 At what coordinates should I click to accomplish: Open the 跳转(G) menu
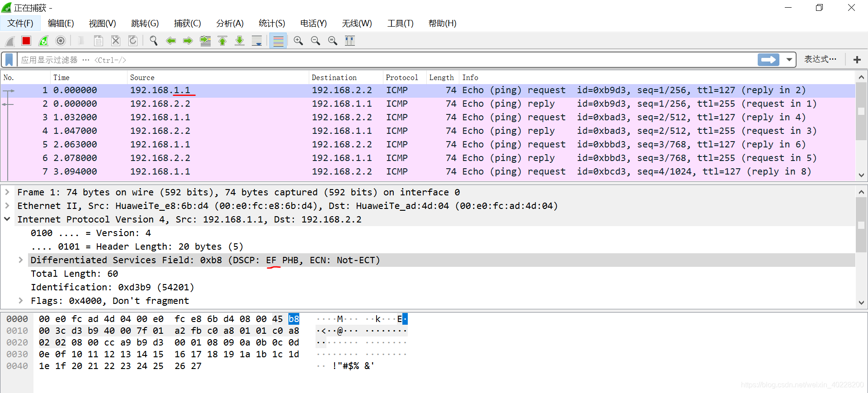[x=145, y=24]
